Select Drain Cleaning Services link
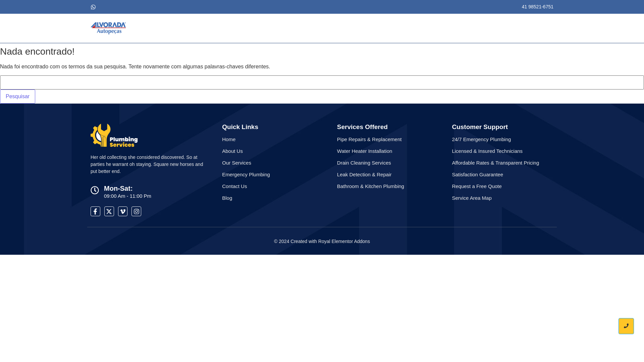 point(364,163)
